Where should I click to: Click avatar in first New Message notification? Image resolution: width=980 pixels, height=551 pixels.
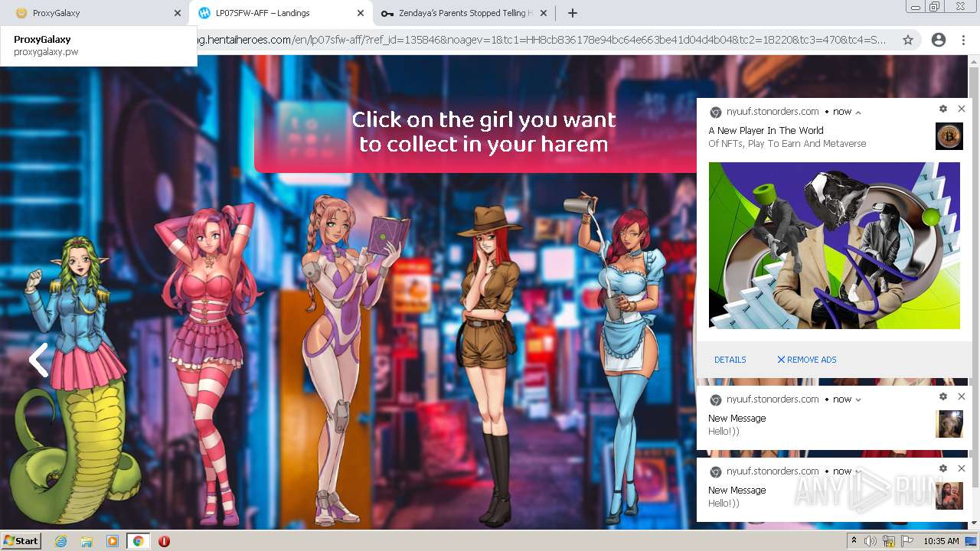point(949,424)
